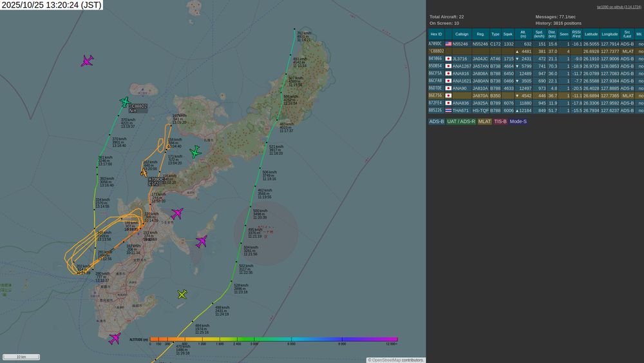Screen dimensions: 644x363
Task: Click the Japan flag in the ANA90 row
Action: pos(448,88)
